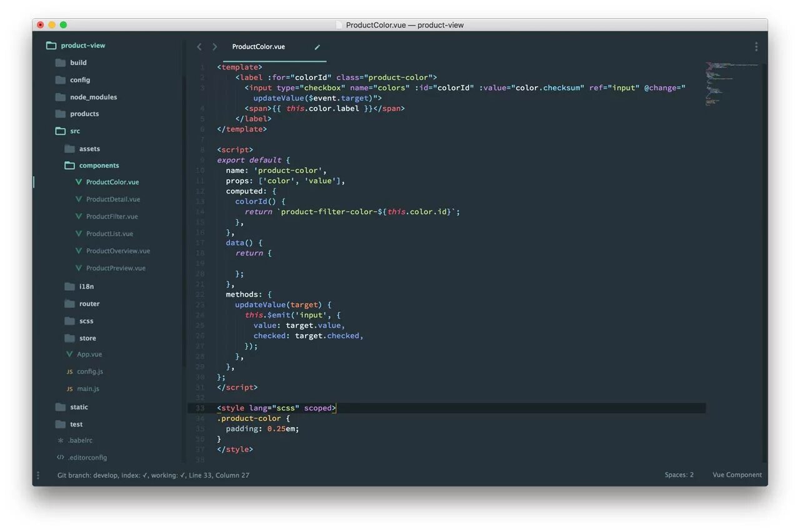Click line number 33 in the gutter
This screenshot has height=532, width=800.
200,408
